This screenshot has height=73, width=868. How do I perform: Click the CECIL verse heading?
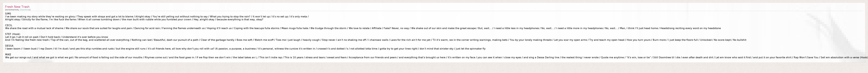click(x=9, y=25)
